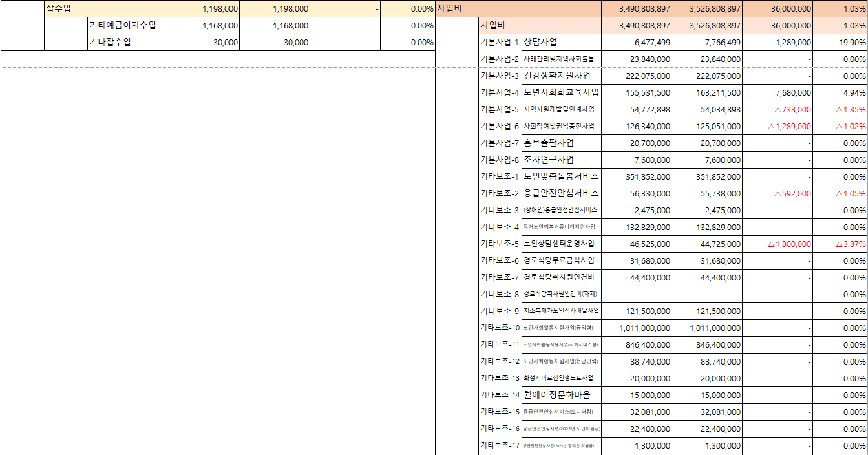Click the 웰에이징문화마을 cell

pyautogui.click(x=556, y=395)
